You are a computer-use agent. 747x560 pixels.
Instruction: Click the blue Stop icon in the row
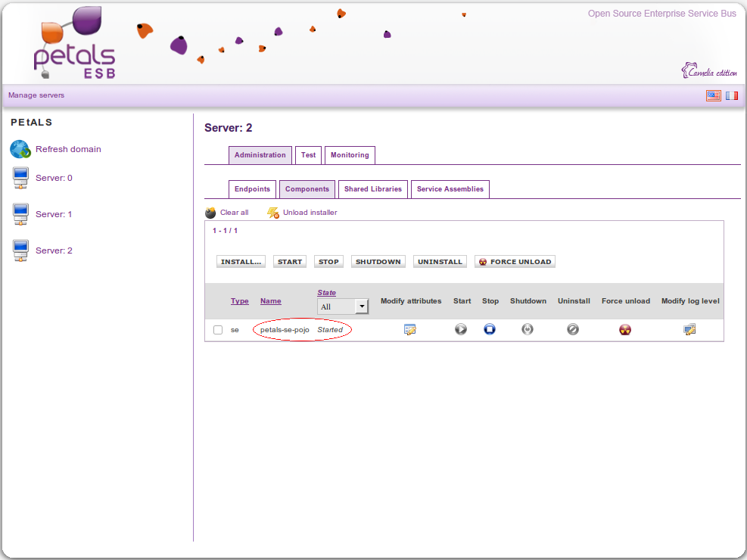[x=490, y=330]
